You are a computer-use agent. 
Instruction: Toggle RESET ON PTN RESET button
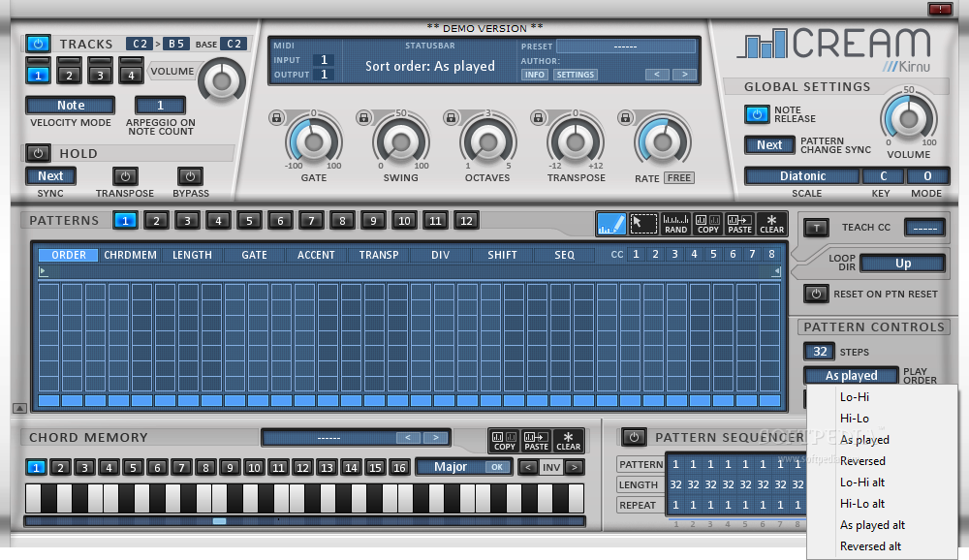[x=816, y=294]
